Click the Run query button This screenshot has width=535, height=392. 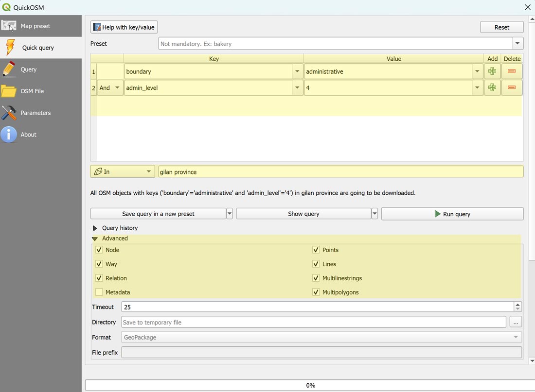point(452,214)
